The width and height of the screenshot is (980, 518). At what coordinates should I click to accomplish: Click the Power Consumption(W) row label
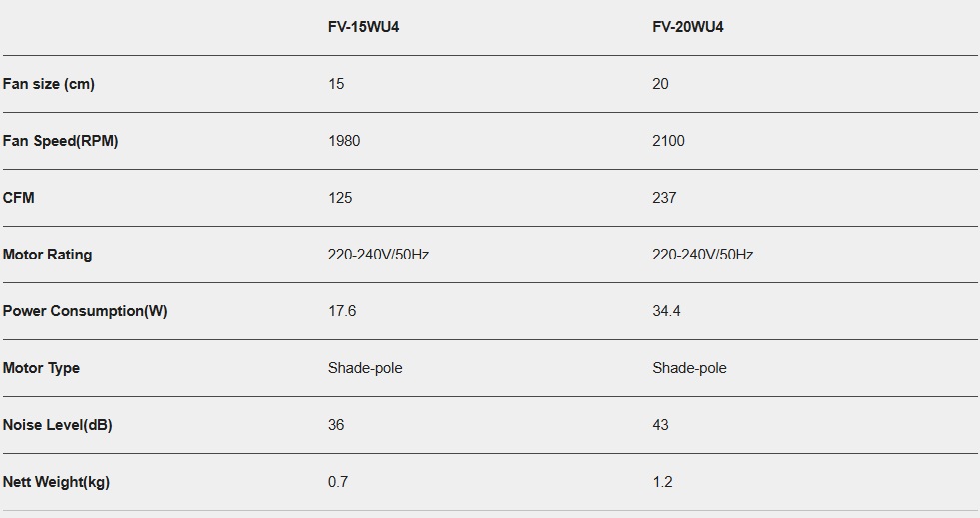coord(85,311)
